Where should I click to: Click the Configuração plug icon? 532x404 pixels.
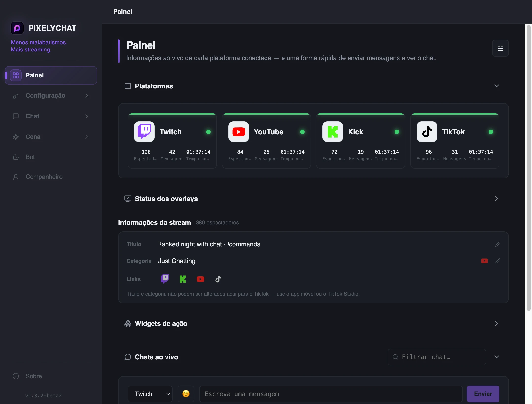[x=16, y=96]
